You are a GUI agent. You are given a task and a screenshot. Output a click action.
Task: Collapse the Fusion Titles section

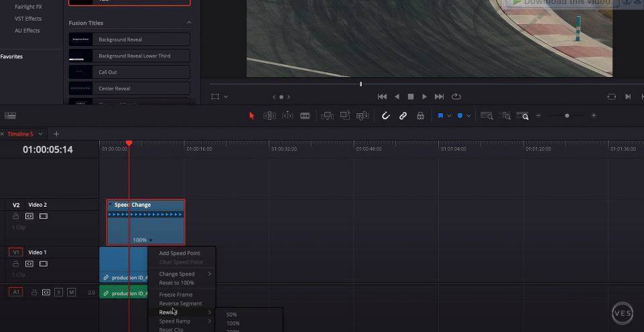tap(189, 23)
